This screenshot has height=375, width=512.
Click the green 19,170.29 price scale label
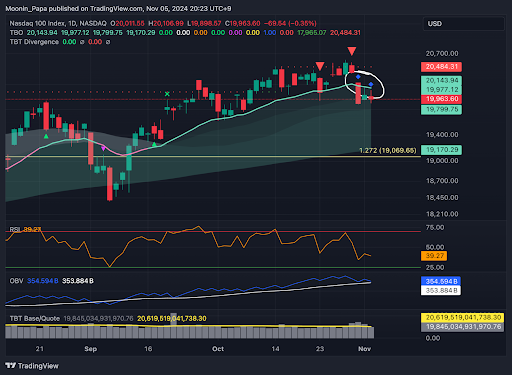(441, 150)
